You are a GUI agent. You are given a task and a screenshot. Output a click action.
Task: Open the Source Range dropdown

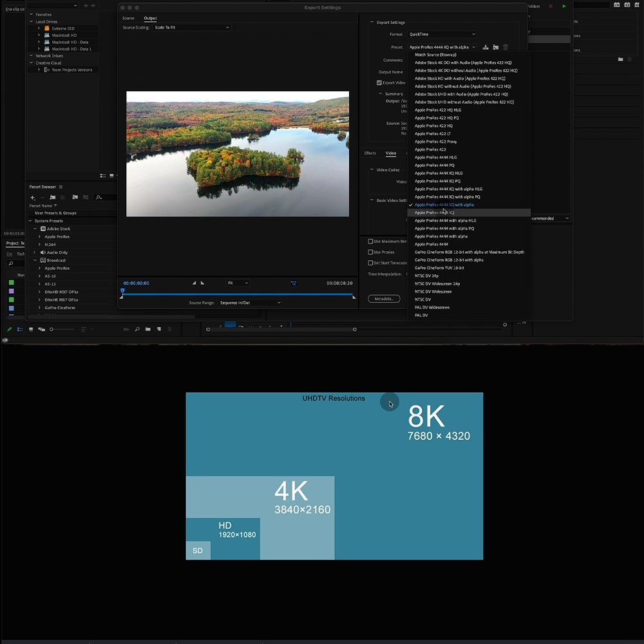250,303
